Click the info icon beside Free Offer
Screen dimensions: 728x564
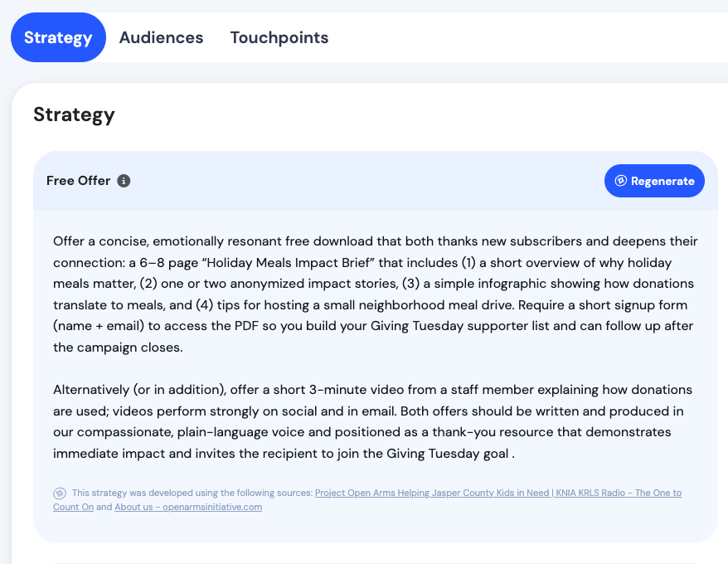click(x=124, y=181)
